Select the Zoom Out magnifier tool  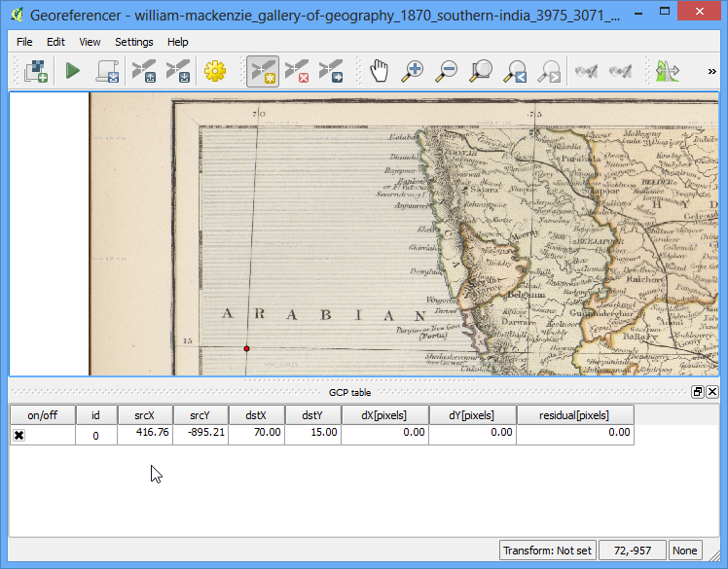coord(446,71)
